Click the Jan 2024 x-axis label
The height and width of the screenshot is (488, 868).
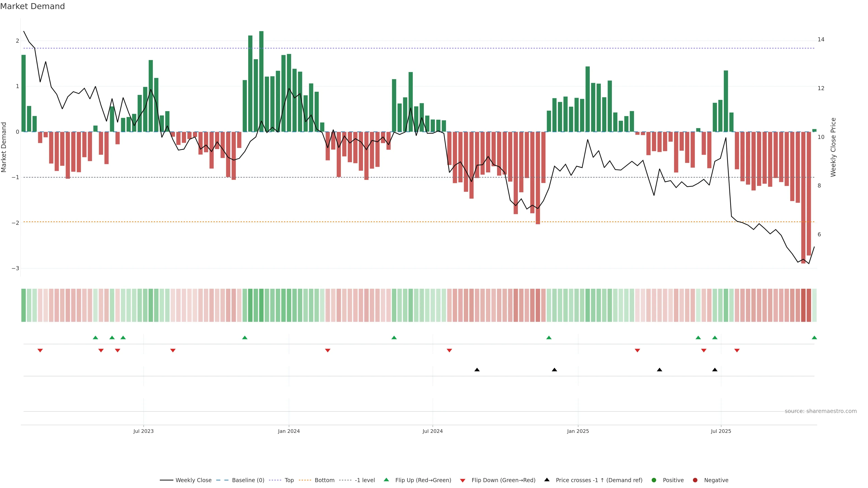tap(289, 431)
